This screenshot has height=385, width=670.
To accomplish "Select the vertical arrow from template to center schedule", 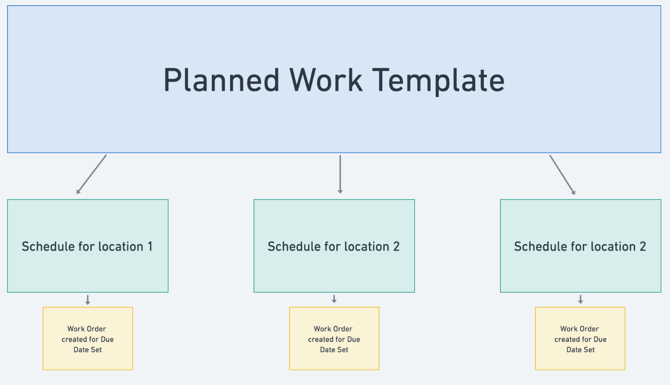I will 340,174.
